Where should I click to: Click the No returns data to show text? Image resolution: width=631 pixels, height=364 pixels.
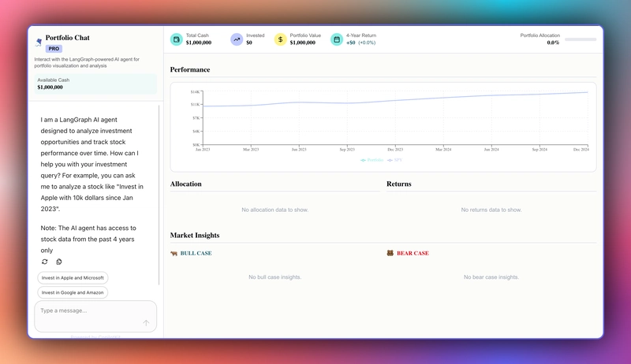point(491,210)
